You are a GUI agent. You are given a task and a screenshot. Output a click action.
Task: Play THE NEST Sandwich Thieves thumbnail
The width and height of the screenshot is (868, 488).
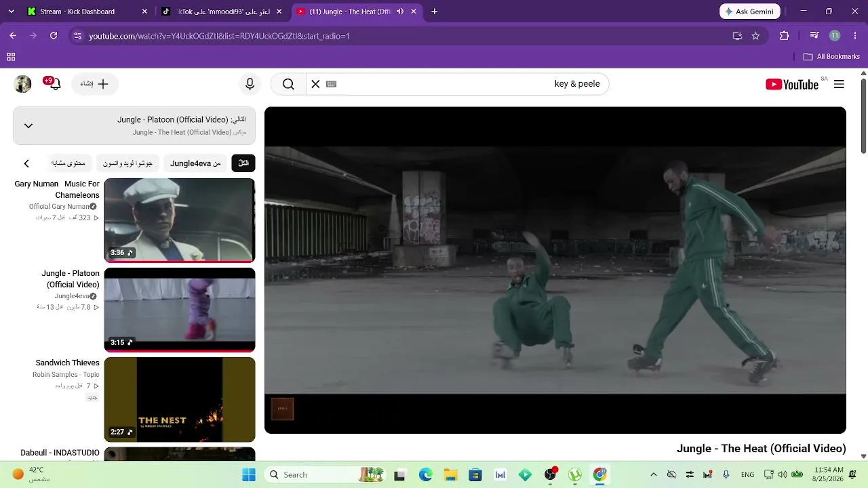point(180,399)
